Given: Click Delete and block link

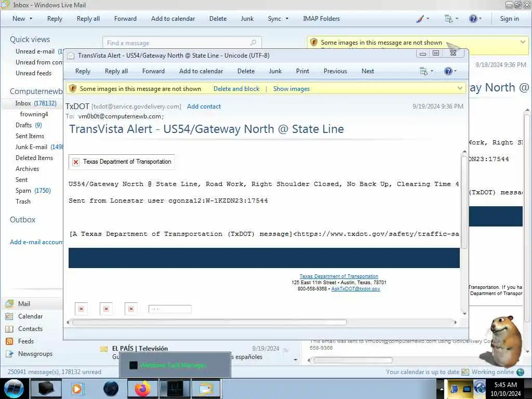Looking at the screenshot, I should point(236,89).
